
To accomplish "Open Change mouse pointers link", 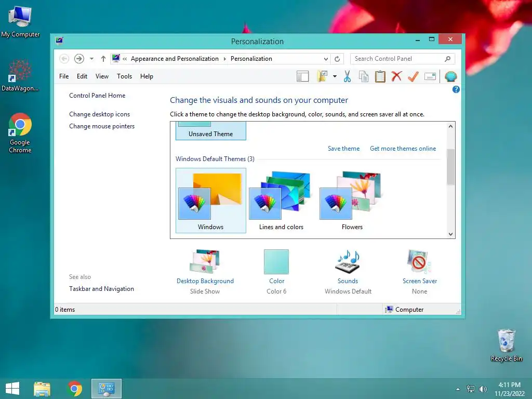I will [x=102, y=126].
